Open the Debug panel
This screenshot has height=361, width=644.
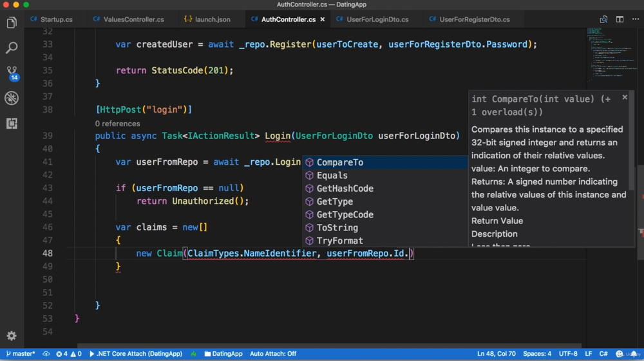[12, 98]
